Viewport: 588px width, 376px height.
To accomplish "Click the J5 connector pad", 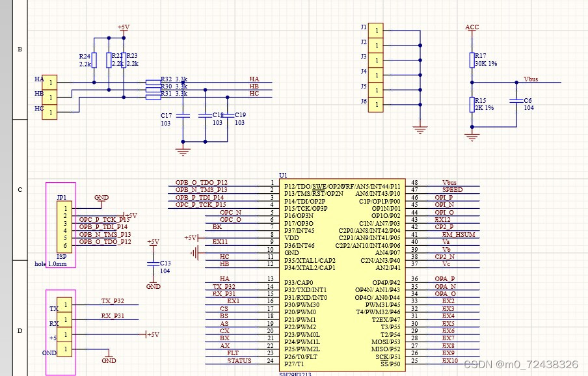I will pyautogui.click(x=376, y=90).
